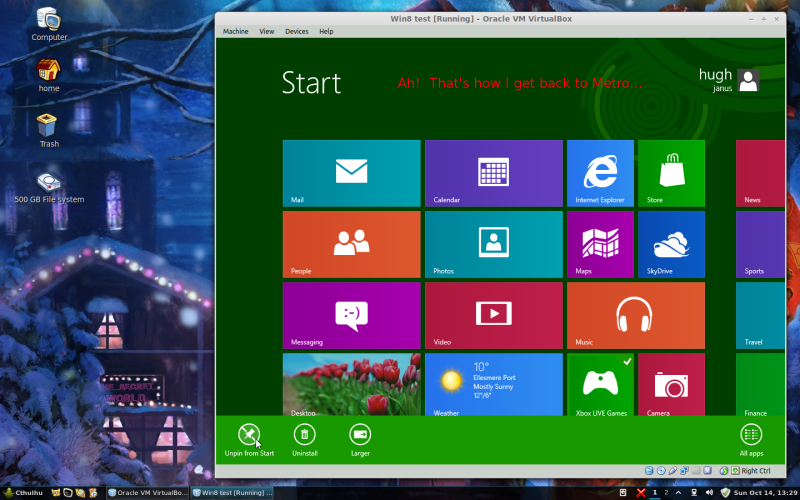Open the hugh janus user account menu
This screenshot has height=500, width=800.
point(729,80)
